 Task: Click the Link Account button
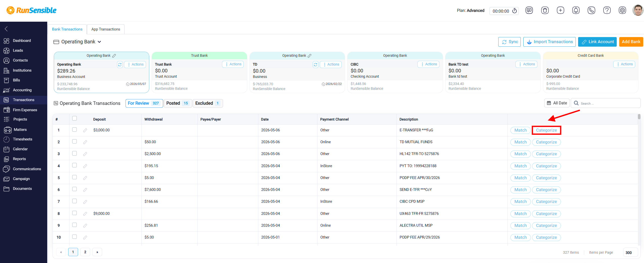597,42
